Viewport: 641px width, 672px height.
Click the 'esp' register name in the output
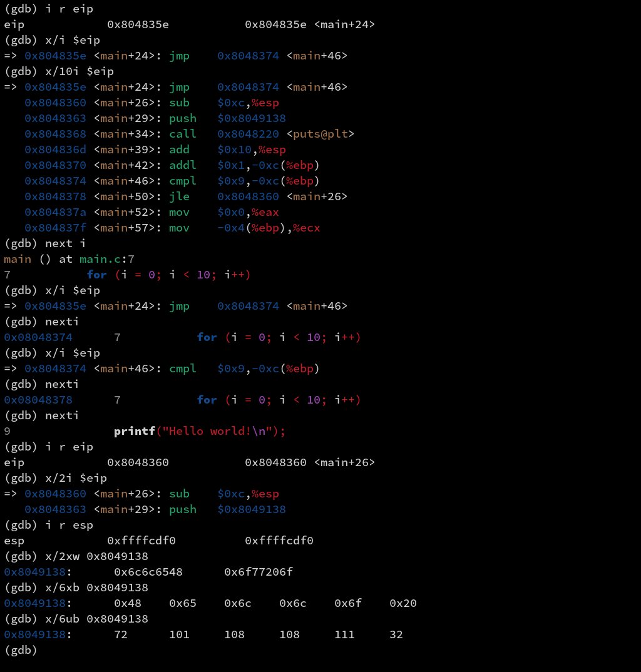pyautogui.click(x=14, y=541)
